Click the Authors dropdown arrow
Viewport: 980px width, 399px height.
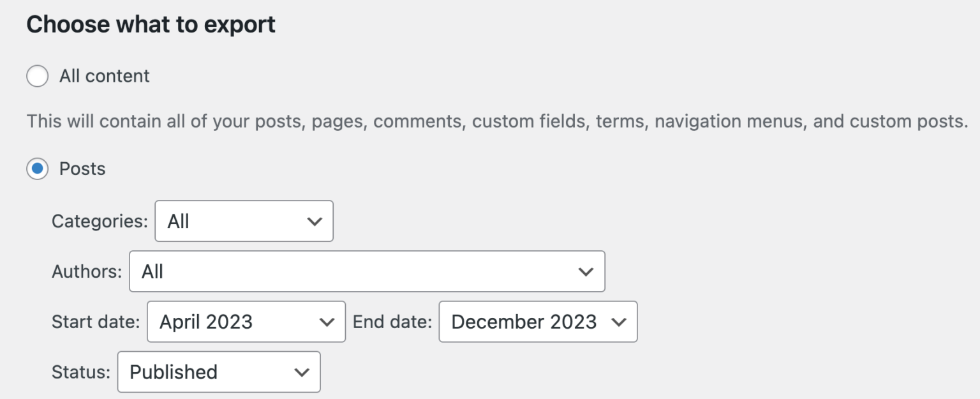point(586,271)
